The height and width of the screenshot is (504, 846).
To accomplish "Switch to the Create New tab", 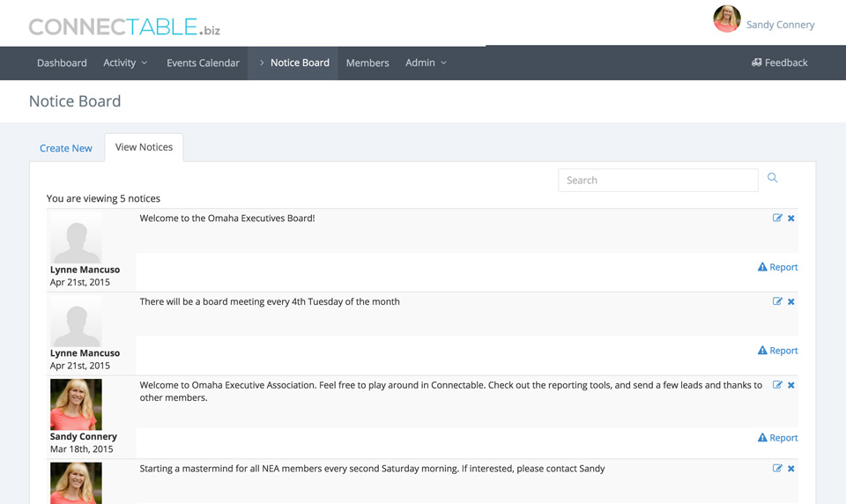I will (66, 148).
